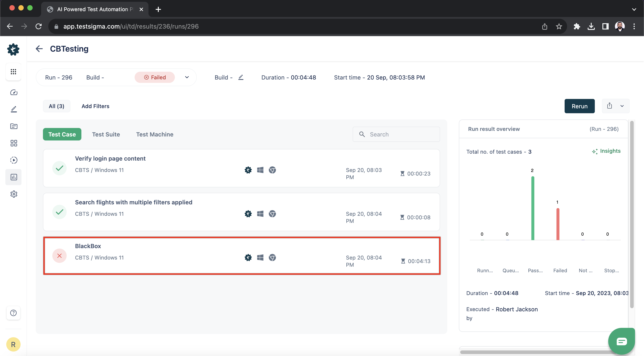Bookmark page with the star icon
The width and height of the screenshot is (644, 356).
click(559, 26)
